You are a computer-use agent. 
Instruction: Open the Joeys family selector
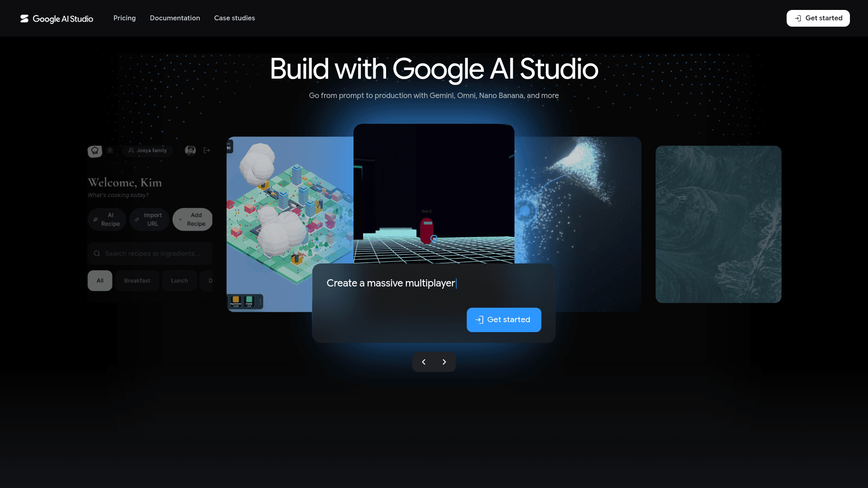(147, 150)
